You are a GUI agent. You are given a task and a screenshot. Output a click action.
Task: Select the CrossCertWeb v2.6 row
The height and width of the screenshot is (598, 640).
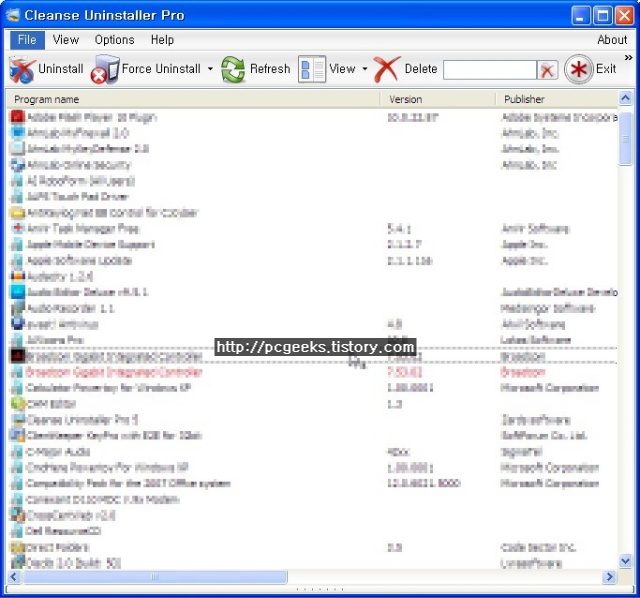pyautogui.click(x=313, y=515)
